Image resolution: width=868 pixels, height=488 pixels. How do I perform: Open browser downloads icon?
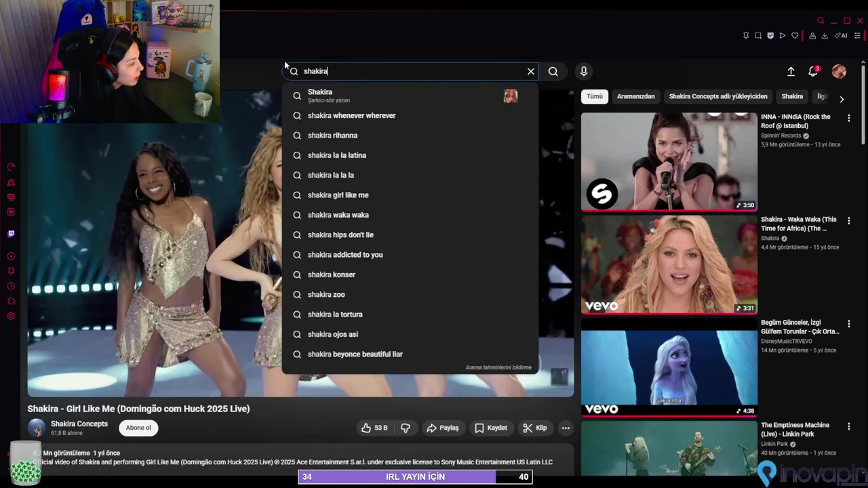pyautogui.click(x=825, y=36)
